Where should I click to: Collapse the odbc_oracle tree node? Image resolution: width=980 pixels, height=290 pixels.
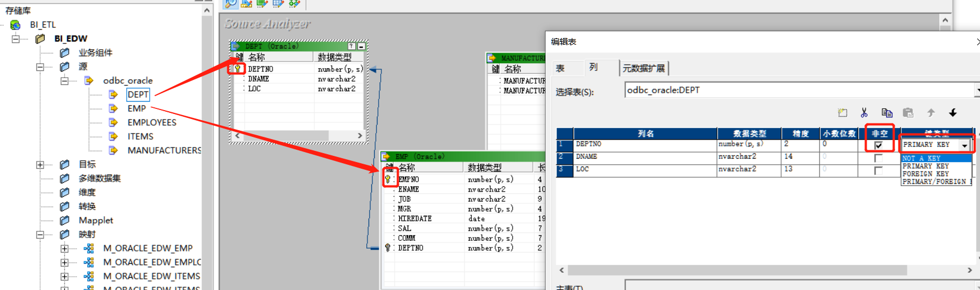(x=65, y=80)
